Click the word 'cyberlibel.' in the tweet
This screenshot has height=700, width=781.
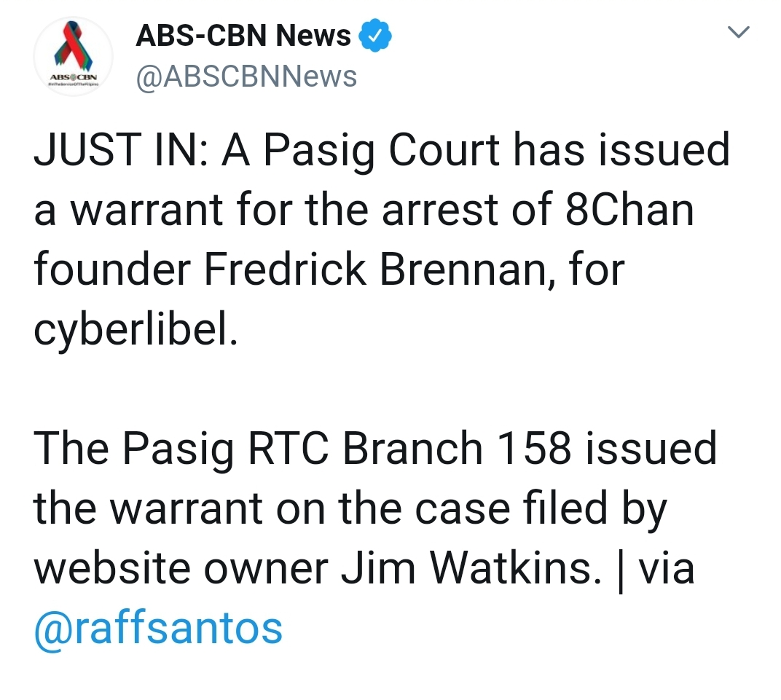[x=136, y=330]
